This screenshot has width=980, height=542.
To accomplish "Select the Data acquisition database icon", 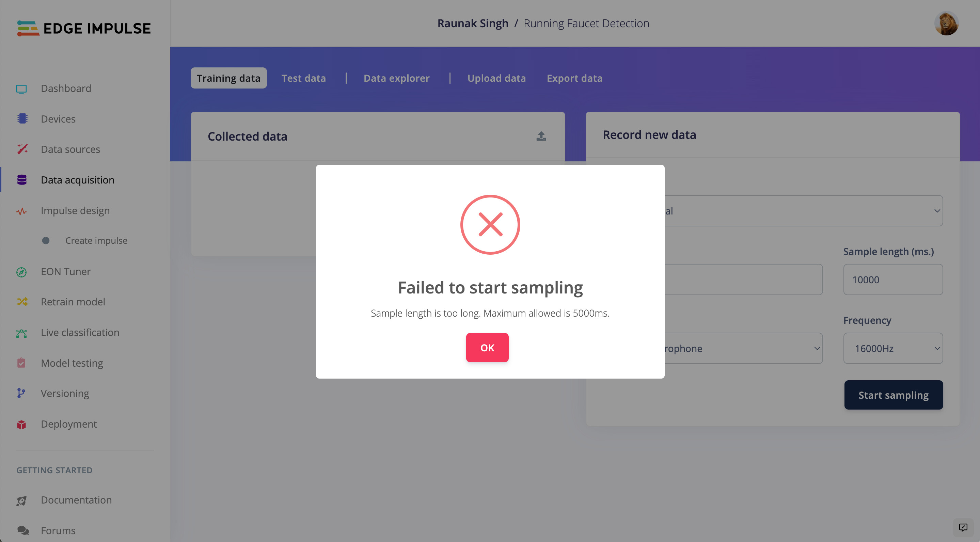I will click(22, 180).
